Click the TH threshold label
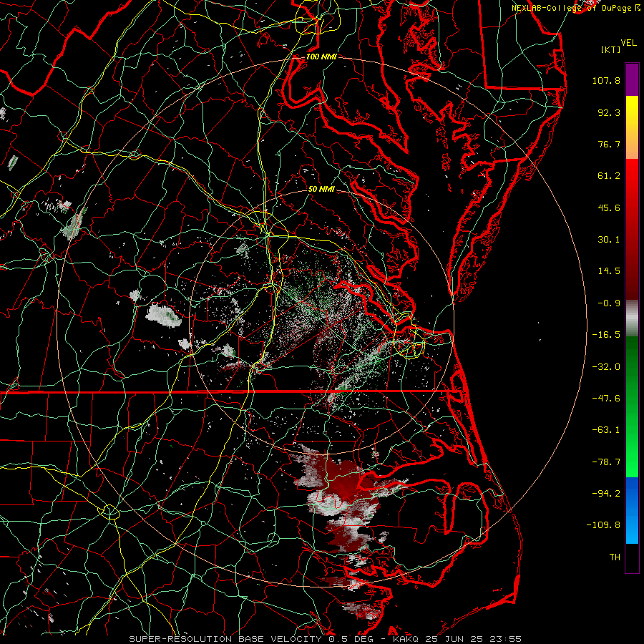This screenshot has height=644, width=644. tap(615, 557)
